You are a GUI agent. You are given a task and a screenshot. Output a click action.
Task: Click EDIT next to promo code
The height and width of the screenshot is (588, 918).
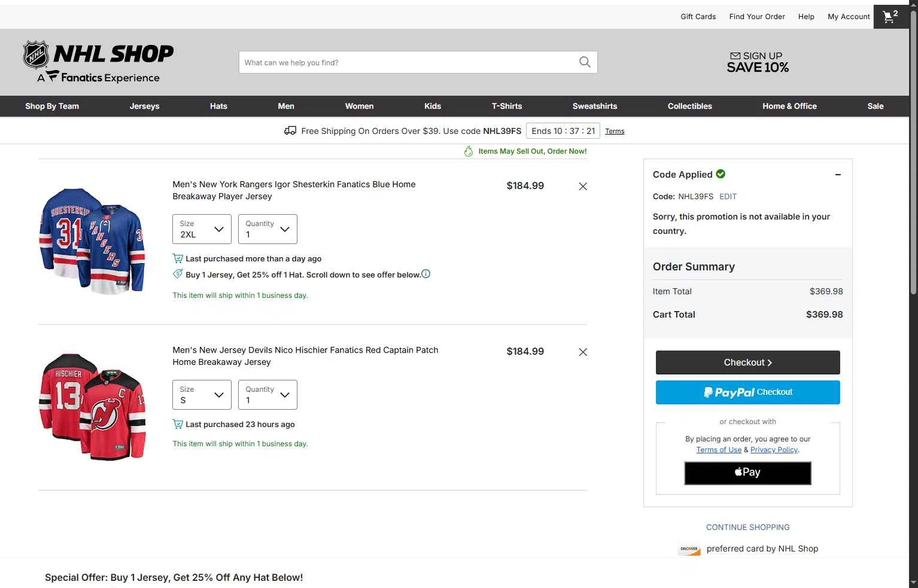728,196
